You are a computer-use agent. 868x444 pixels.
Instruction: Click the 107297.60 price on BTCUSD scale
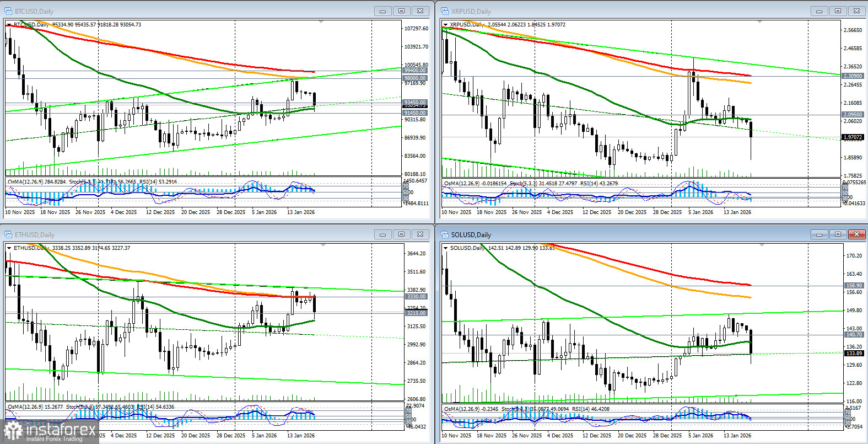[x=416, y=29]
